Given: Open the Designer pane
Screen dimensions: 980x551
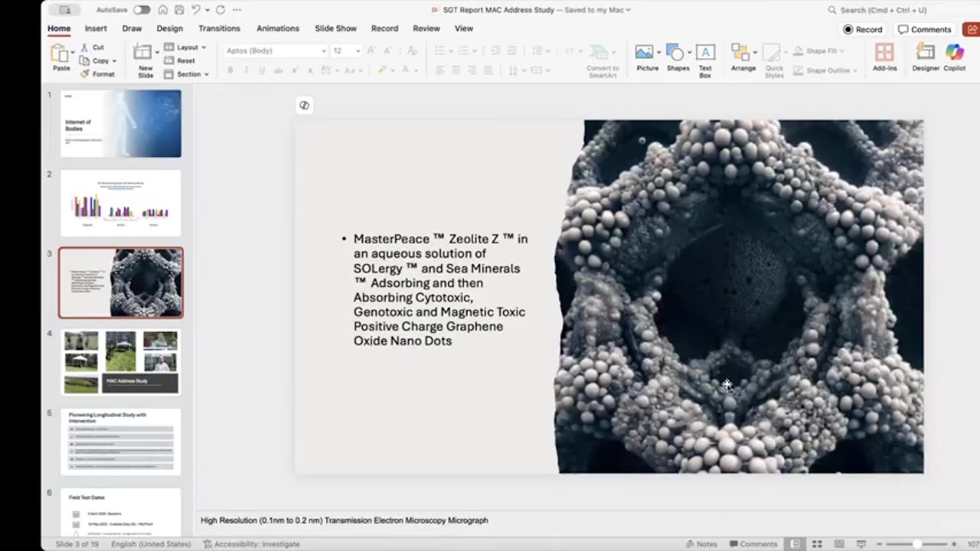Looking at the screenshot, I should [x=926, y=58].
